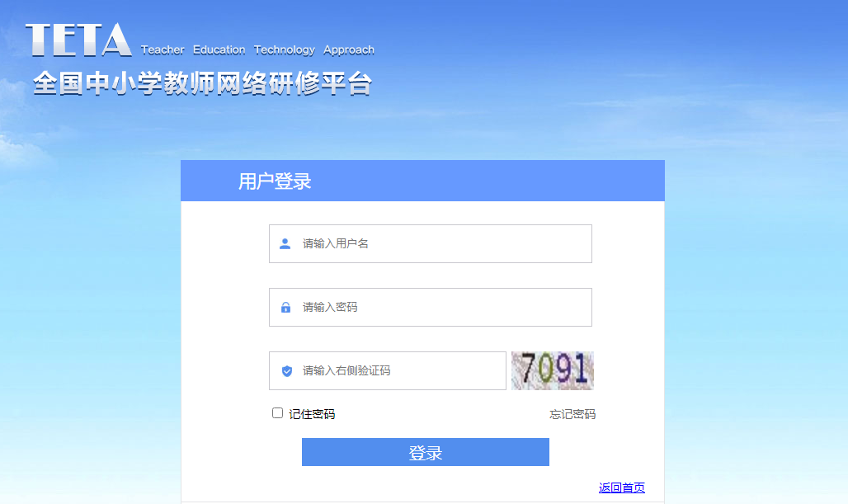Open the 忘记密码 link
This screenshot has width=848, height=504.
(x=572, y=414)
